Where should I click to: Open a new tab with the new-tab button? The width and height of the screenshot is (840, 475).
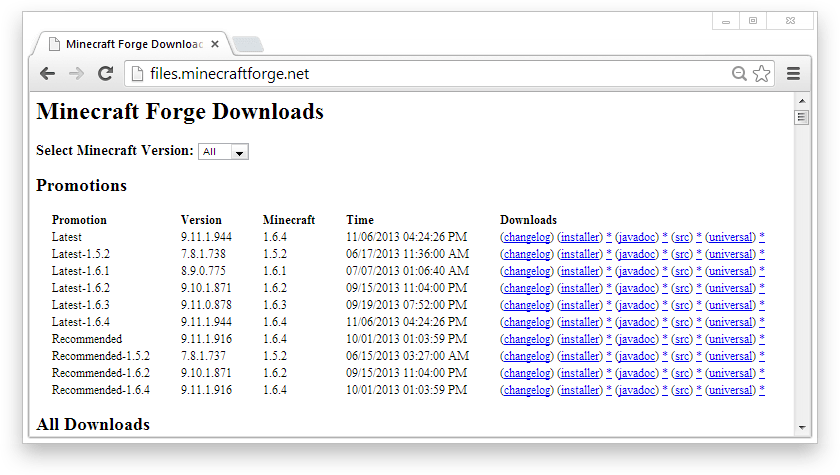point(248,44)
